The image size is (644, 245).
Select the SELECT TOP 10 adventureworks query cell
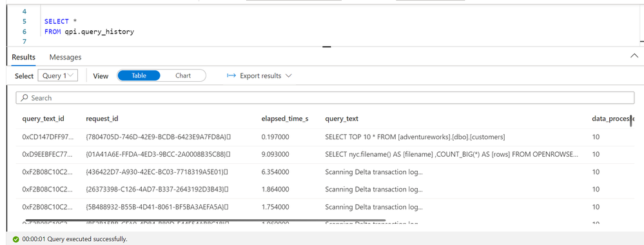[x=415, y=137]
